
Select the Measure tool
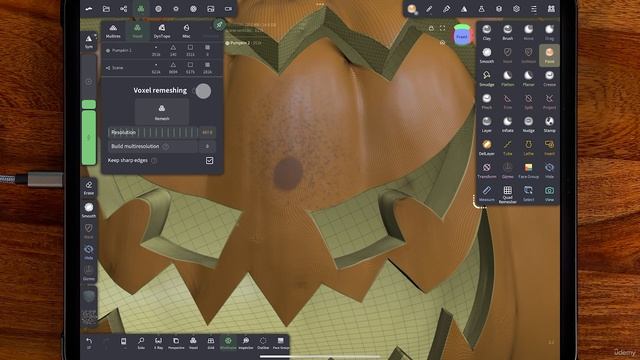[487, 193]
